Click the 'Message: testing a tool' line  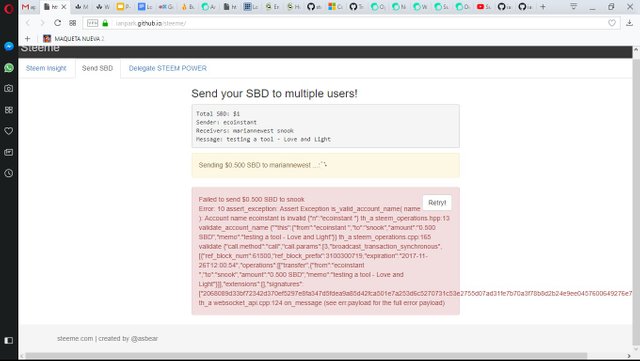[x=263, y=139]
